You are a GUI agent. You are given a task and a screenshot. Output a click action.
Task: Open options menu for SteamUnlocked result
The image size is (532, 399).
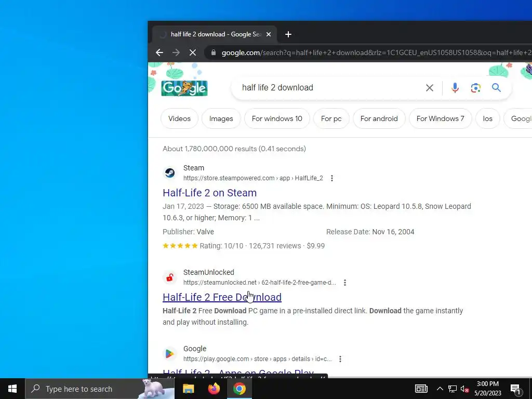coord(345,283)
